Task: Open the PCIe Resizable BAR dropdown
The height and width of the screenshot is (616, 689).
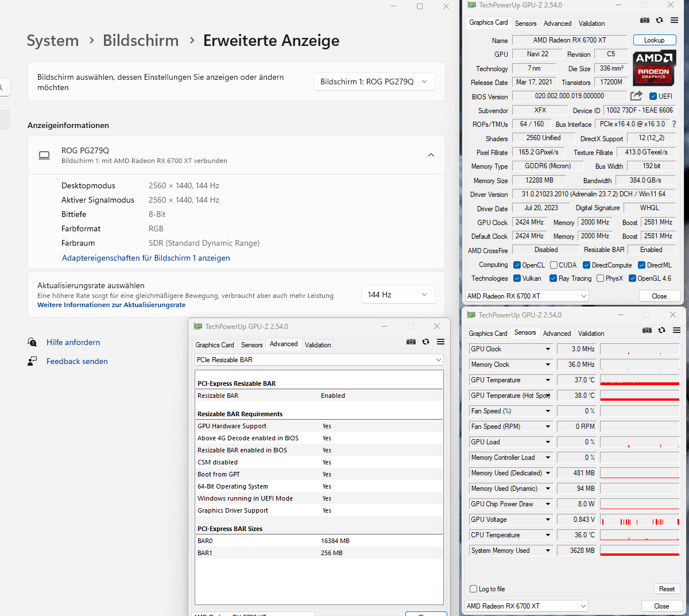Action: tap(319, 360)
